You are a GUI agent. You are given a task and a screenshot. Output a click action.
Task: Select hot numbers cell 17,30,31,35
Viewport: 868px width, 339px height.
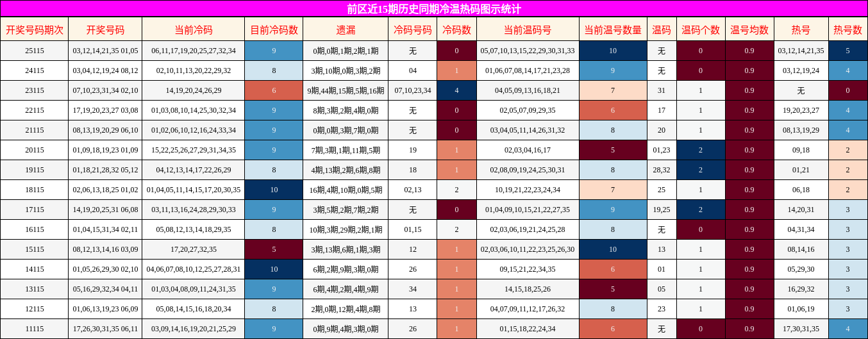tap(801, 329)
